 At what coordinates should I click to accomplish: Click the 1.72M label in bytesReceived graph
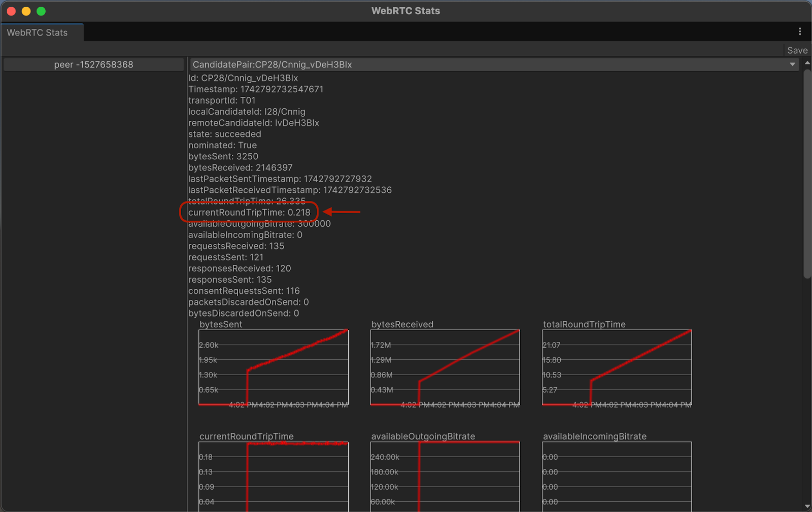381,345
